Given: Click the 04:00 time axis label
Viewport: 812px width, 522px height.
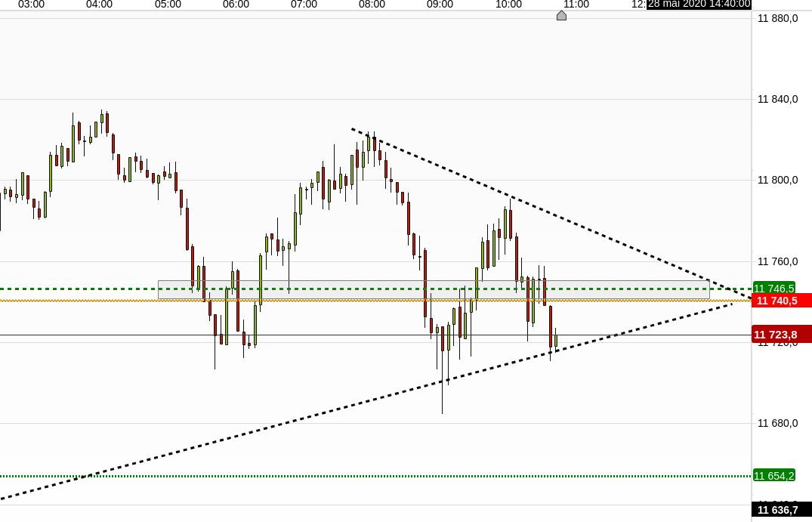Looking at the screenshot, I should tap(100, 5).
